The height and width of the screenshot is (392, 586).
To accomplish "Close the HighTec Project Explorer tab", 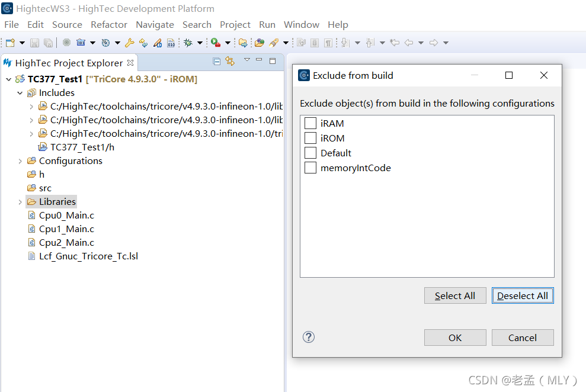I will coord(130,63).
